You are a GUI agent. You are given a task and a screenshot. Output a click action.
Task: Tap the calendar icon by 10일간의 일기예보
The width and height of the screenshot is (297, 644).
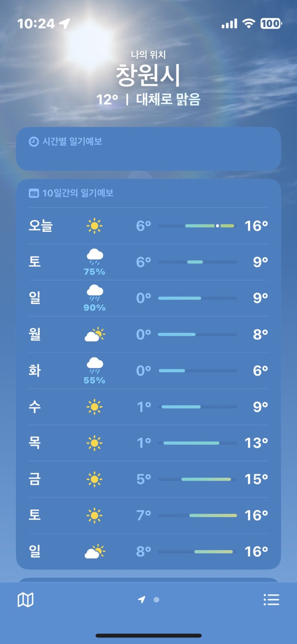click(34, 193)
